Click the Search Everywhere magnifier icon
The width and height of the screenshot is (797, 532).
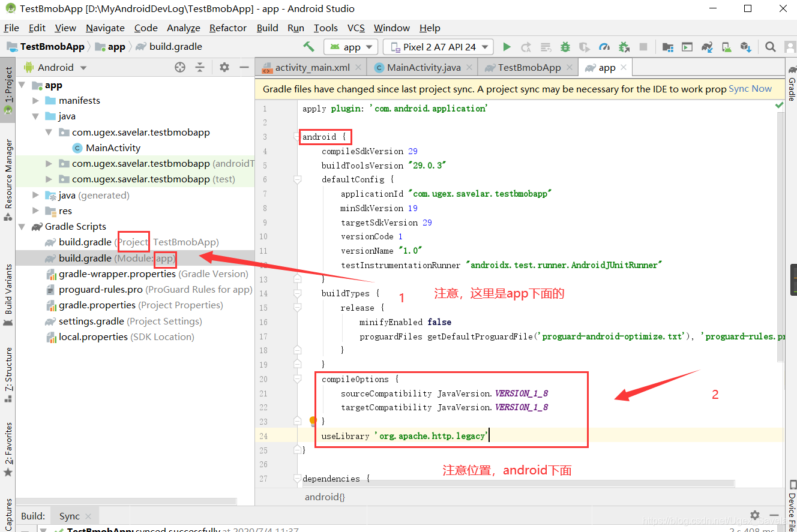[x=771, y=47]
